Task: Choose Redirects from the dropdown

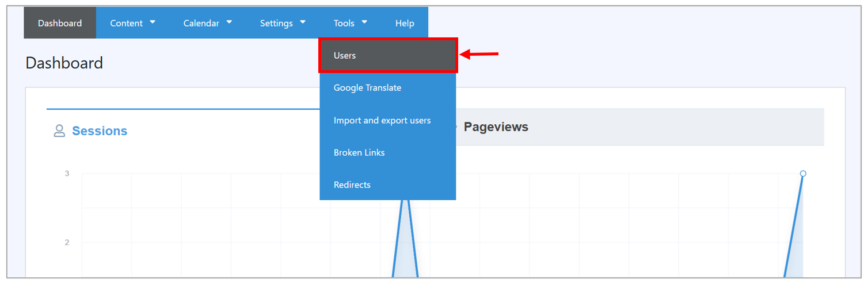Action: 352,185
